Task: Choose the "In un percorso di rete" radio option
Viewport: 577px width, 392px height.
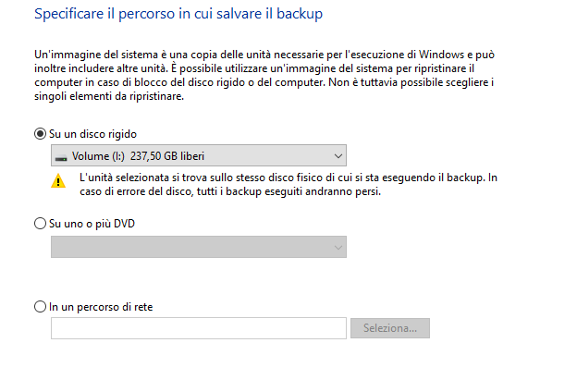Action: (40, 306)
